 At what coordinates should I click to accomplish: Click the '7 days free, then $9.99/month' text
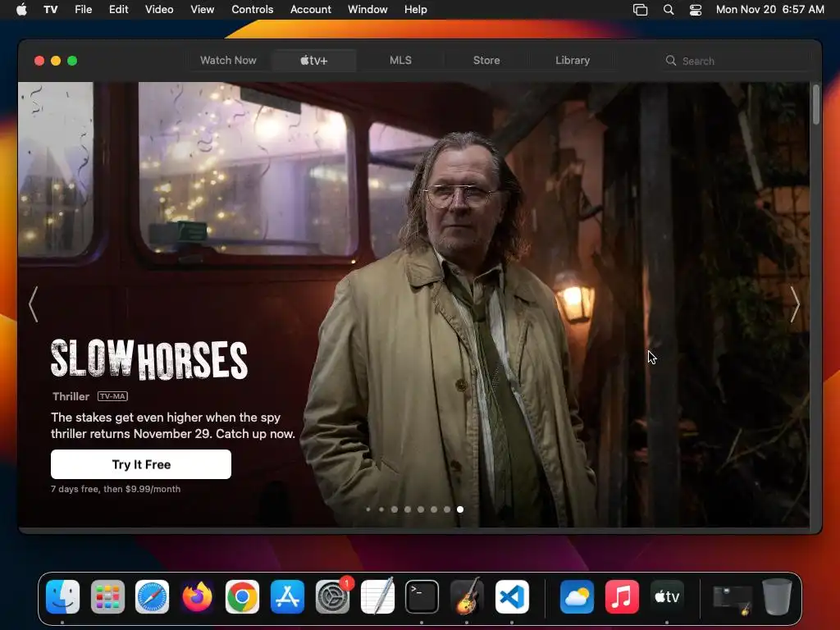pyautogui.click(x=116, y=489)
